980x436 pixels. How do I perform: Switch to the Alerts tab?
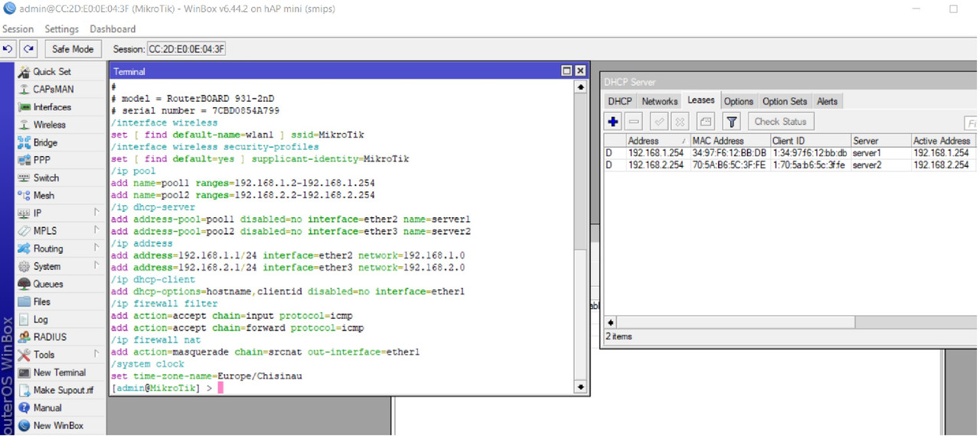pyautogui.click(x=827, y=101)
